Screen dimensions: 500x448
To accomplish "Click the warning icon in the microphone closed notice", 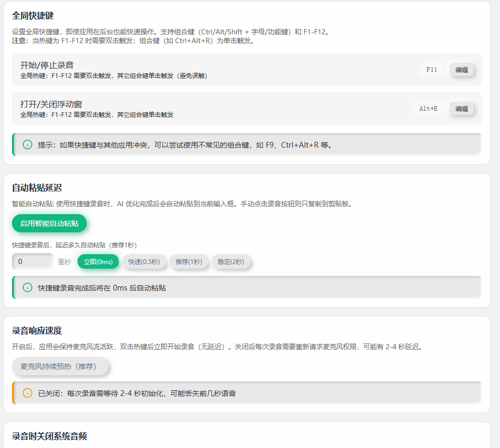I will [27, 393].
